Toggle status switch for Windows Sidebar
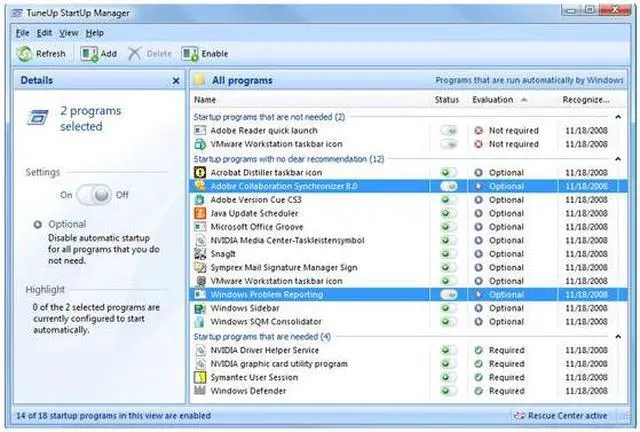640x432 pixels. 449,308
